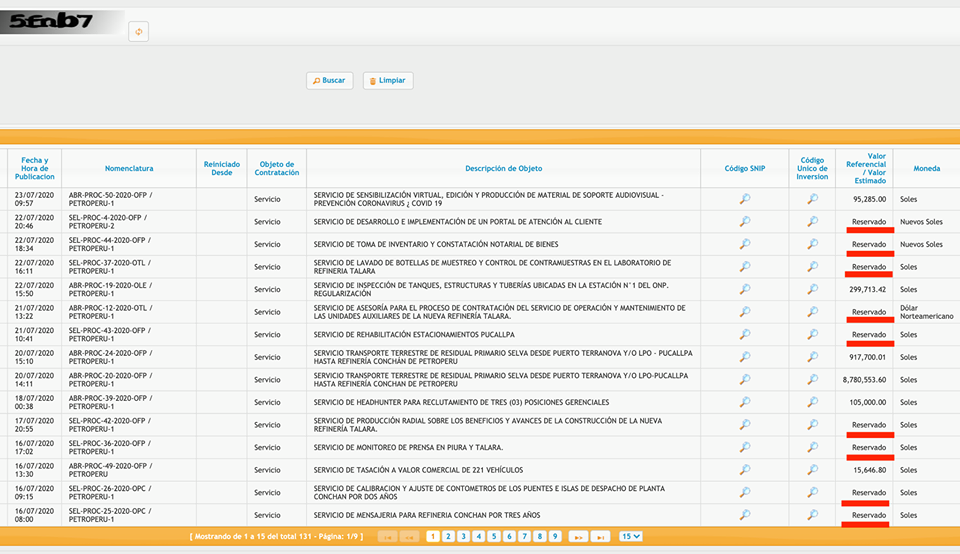
Task: Go to the next page of results
Action: 578,537
